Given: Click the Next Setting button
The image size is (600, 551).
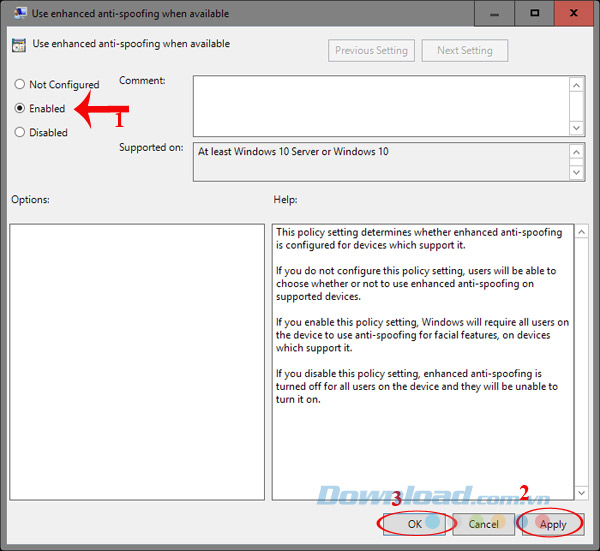Looking at the screenshot, I should tap(465, 51).
